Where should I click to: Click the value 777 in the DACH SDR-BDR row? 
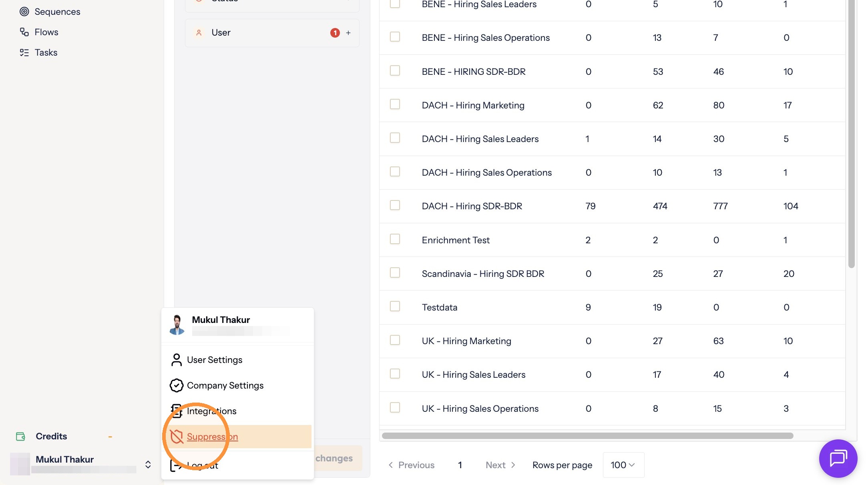point(720,206)
